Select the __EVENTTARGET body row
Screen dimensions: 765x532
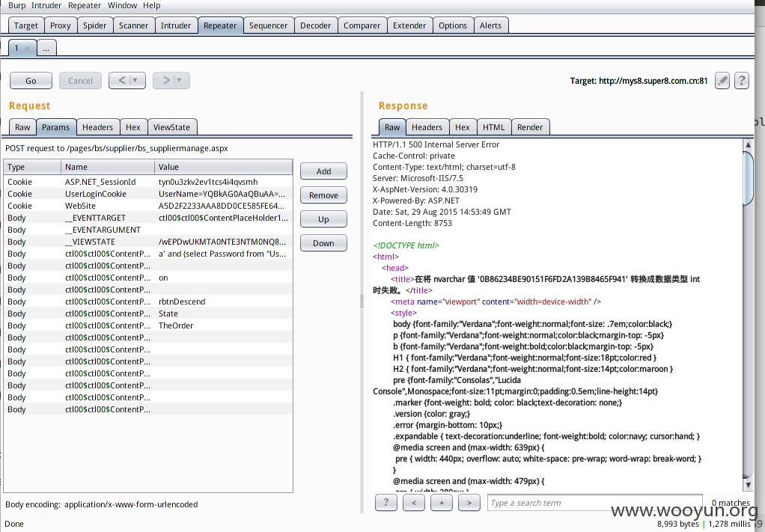148,218
